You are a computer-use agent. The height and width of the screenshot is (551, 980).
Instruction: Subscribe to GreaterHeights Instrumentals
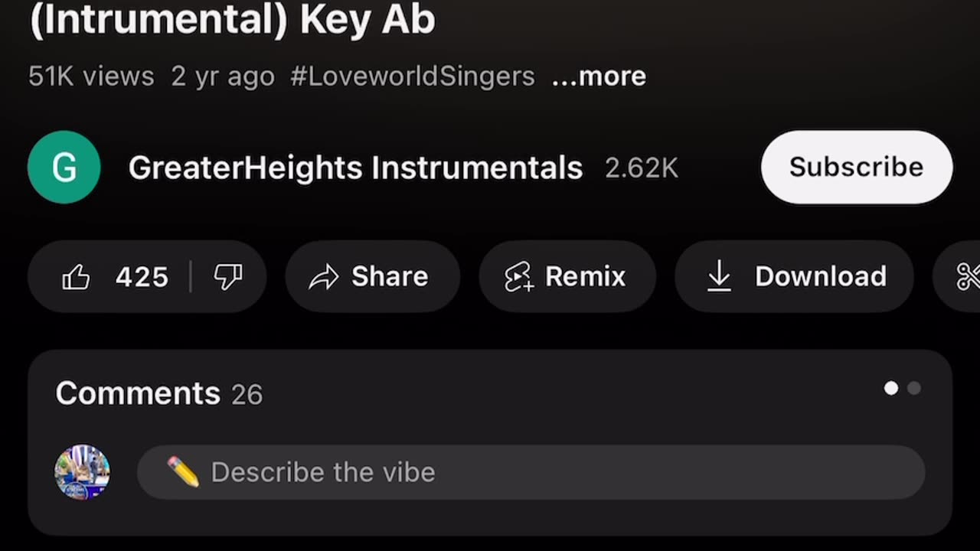click(857, 167)
